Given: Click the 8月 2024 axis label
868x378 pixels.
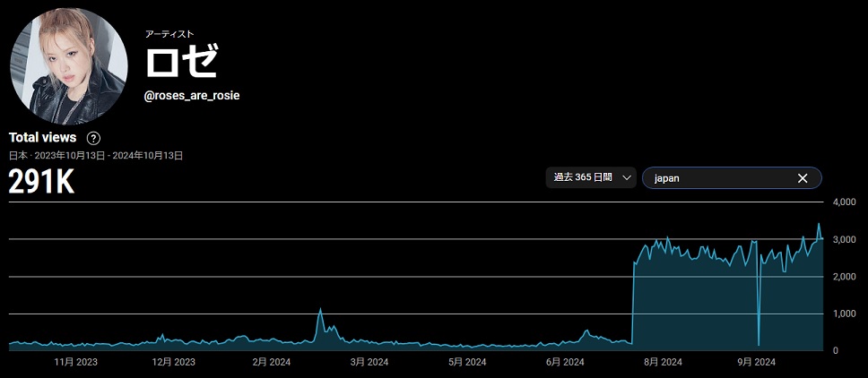Looking at the screenshot, I should [664, 362].
